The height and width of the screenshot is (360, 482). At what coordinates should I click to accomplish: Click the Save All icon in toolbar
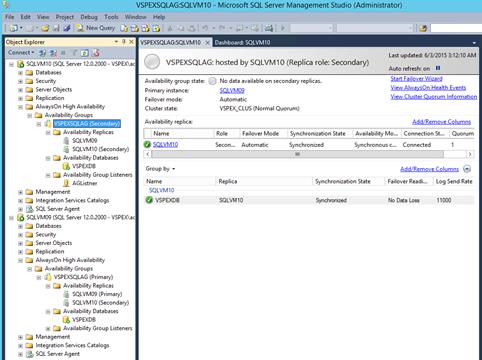(x=67, y=28)
